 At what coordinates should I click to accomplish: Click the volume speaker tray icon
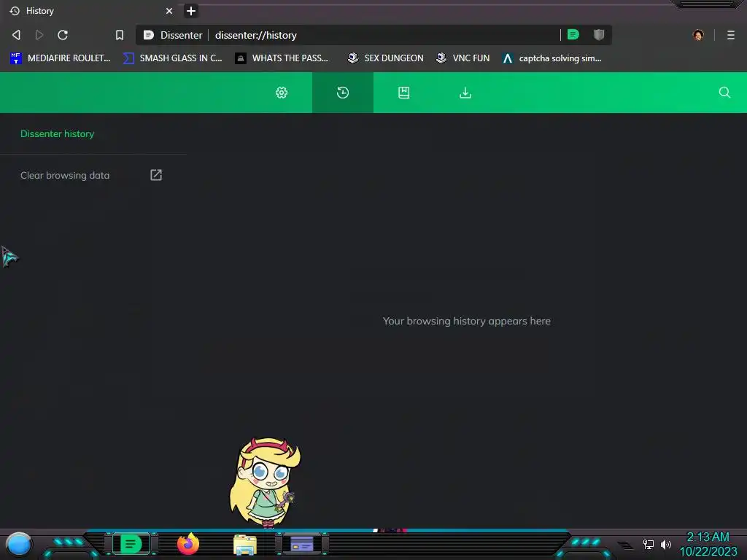click(665, 544)
